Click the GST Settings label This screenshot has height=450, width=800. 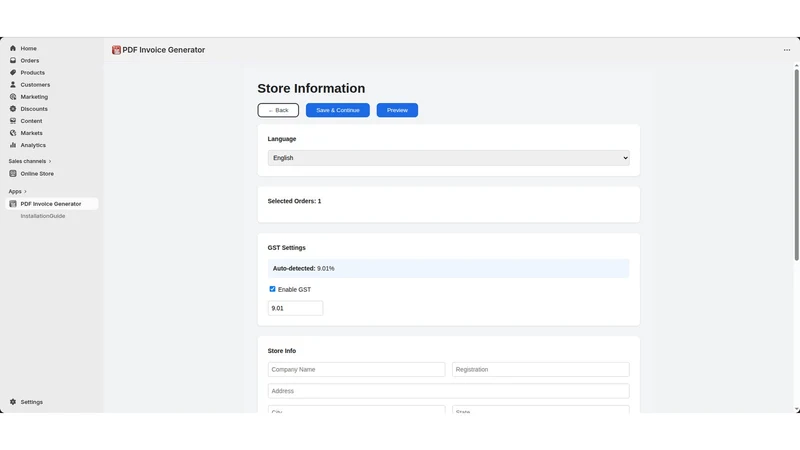pos(287,247)
